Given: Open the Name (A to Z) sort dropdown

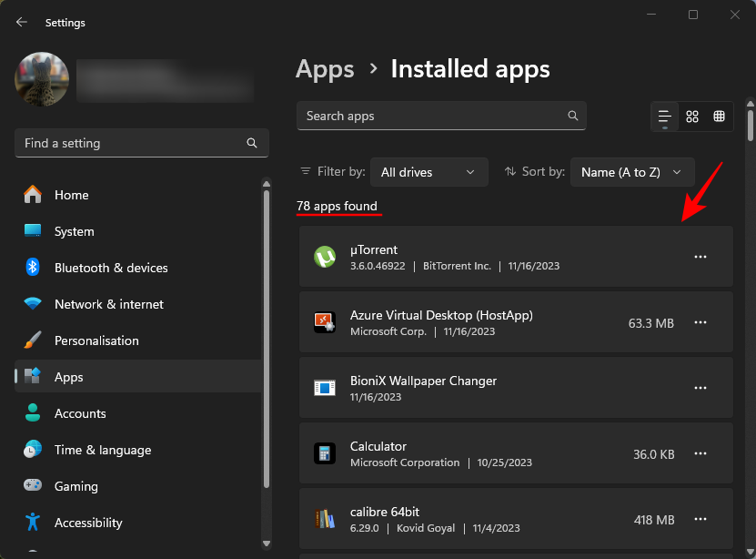Looking at the screenshot, I should coord(631,171).
